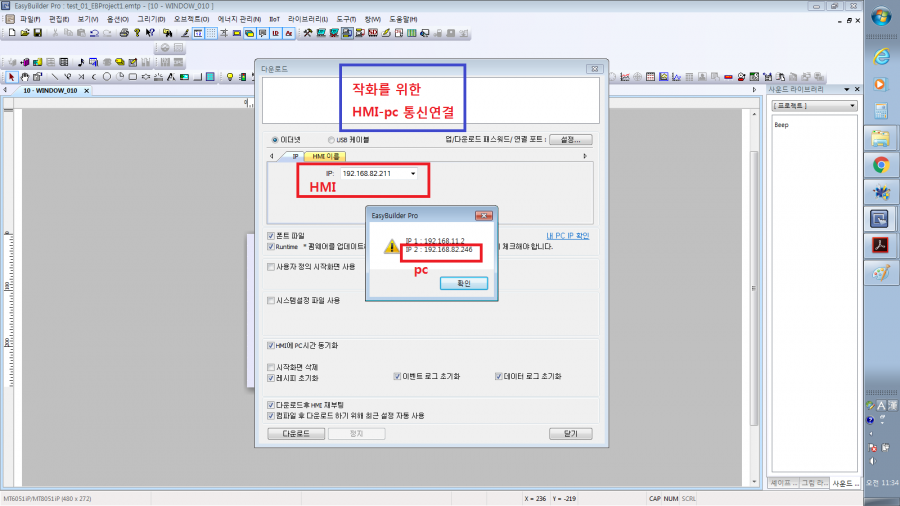Click the New file toolbar icon
Screen dimensions: 900x506
pyautogui.click(x=11, y=33)
